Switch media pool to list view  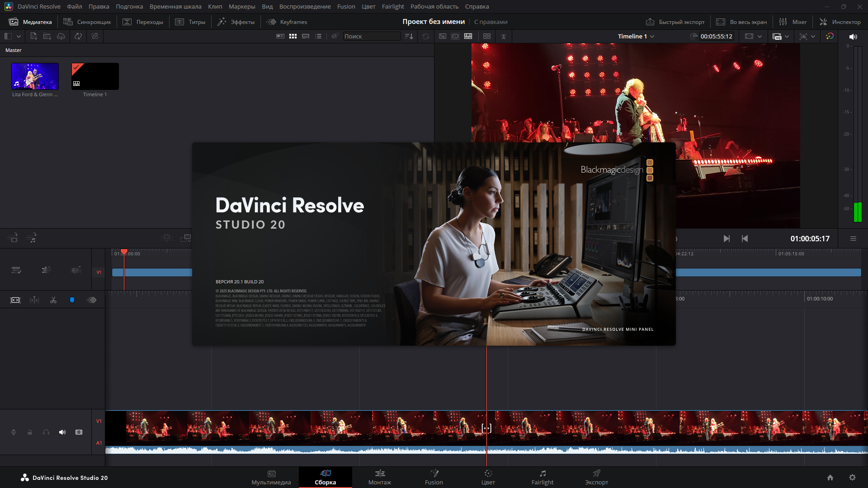(x=318, y=36)
